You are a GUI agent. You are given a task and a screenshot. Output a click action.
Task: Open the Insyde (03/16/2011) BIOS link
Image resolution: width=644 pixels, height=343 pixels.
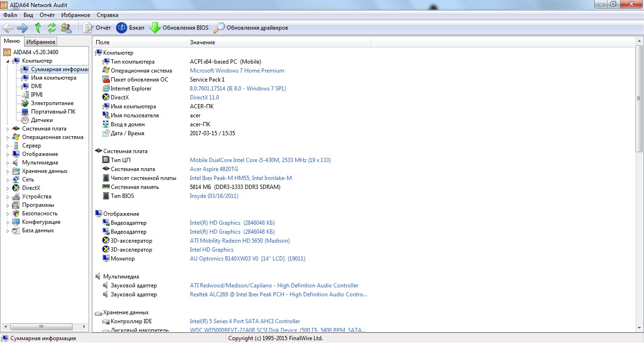(x=214, y=196)
